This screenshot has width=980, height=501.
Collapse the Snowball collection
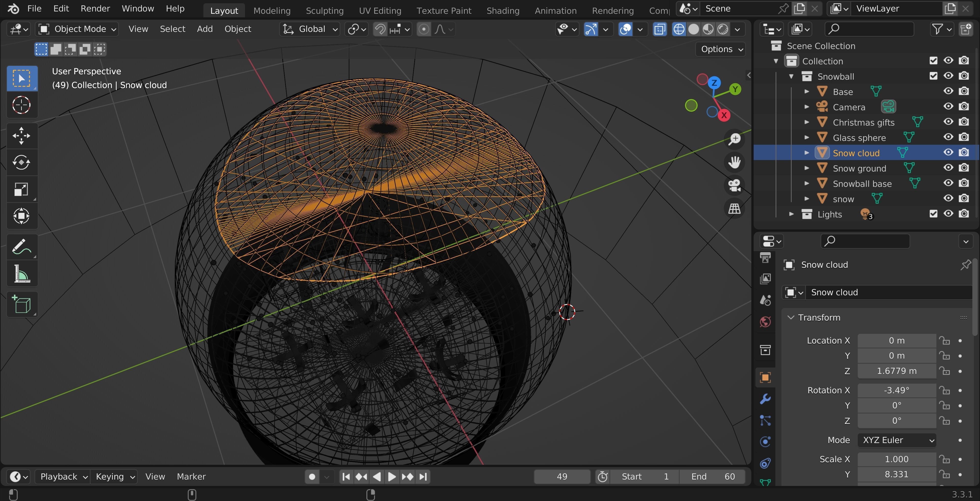(791, 77)
